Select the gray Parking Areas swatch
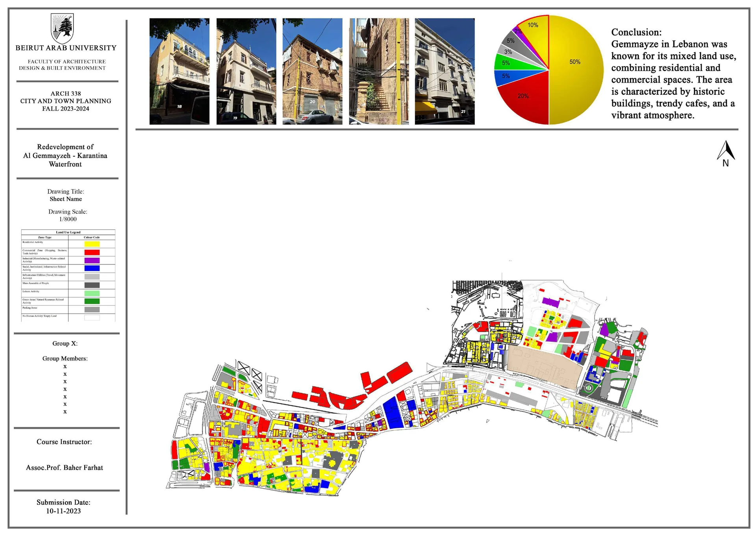The image size is (756, 534). coord(92,309)
